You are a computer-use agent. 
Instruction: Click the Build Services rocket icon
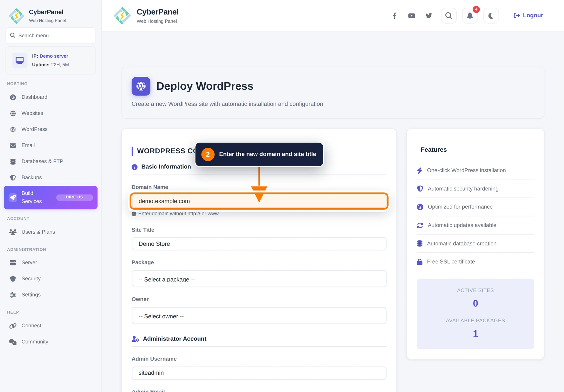(13, 197)
